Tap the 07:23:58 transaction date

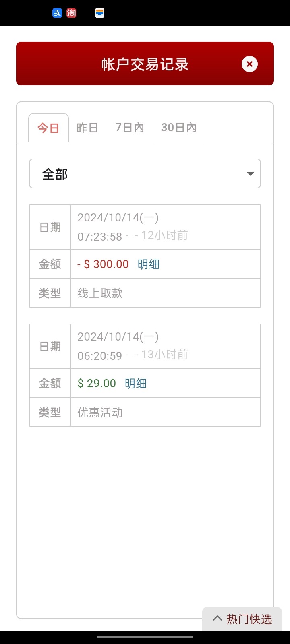(x=99, y=236)
